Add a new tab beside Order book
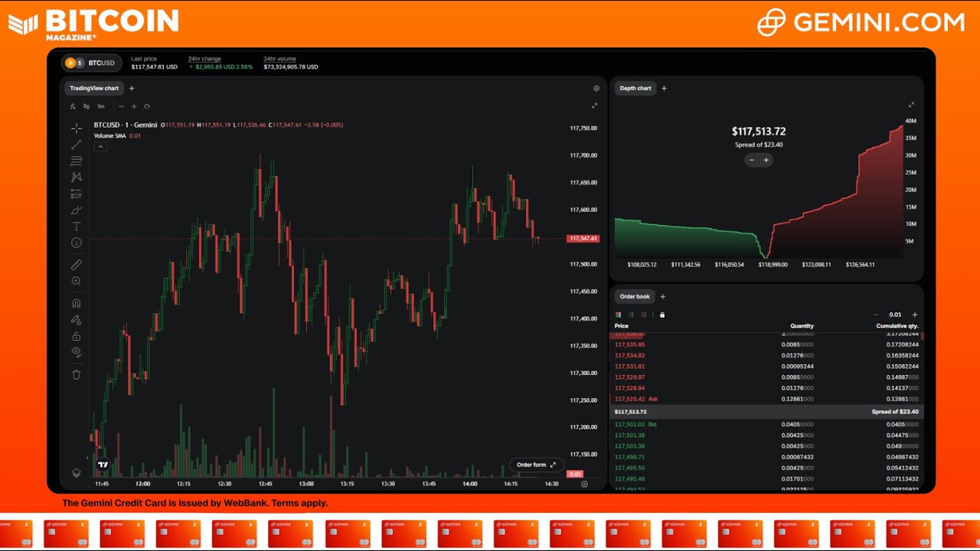 pyautogui.click(x=663, y=296)
